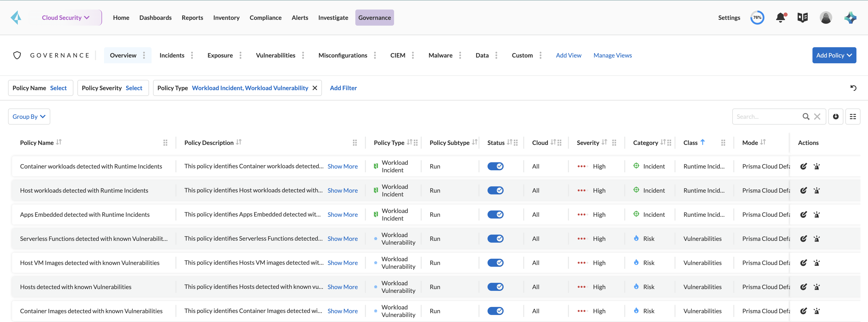Toggle status of Host workloads Runtime Incidents policy
This screenshot has width=868, height=322.
click(x=495, y=191)
